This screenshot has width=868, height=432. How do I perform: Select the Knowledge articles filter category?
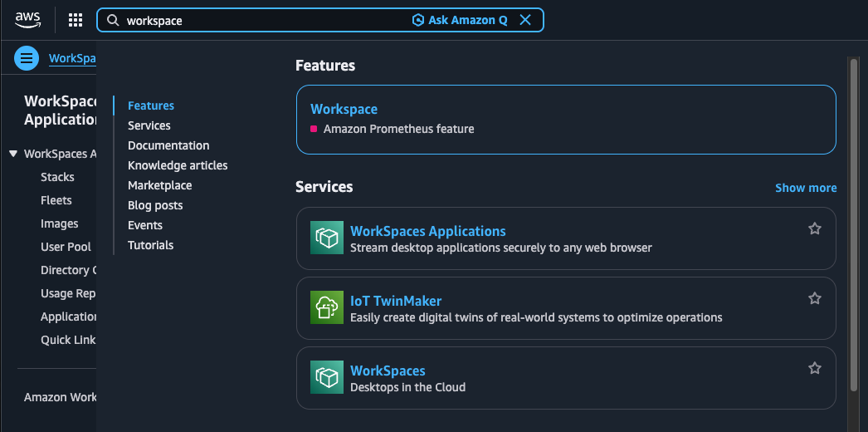coord(178,165)
